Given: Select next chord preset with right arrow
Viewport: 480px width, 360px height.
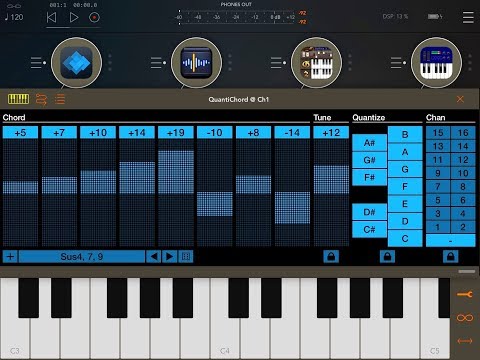Looking at the screenshot, I should tap(169, 257).
